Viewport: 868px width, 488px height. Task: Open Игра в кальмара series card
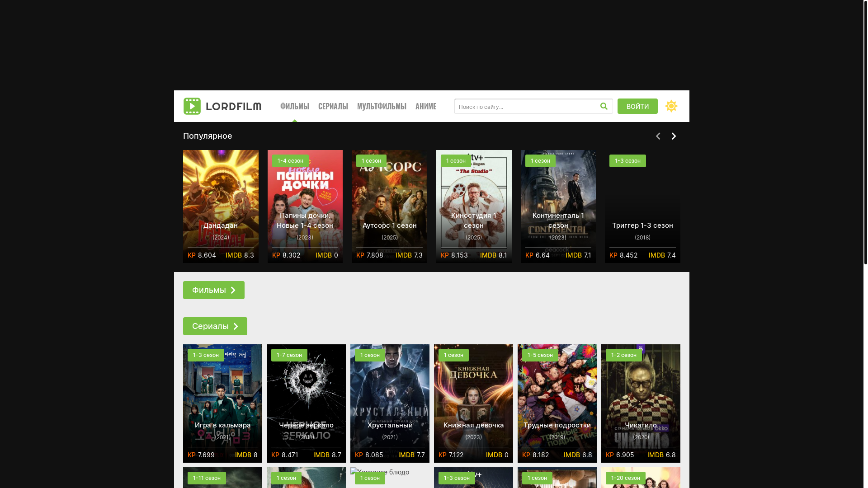point(222,404)
